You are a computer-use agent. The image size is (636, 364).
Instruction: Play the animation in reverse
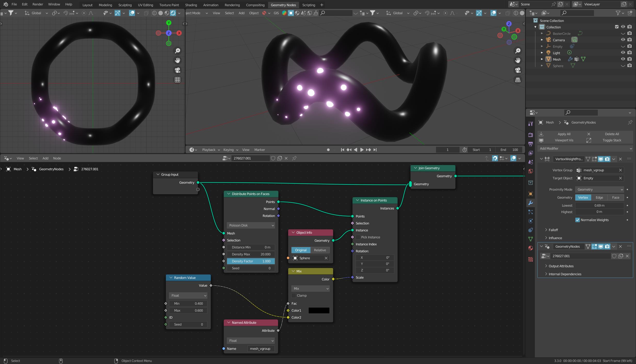pyautogui.click(x=356, y=150)
